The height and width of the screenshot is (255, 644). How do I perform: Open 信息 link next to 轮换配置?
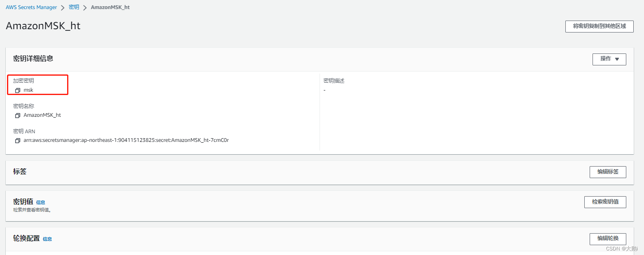[x=47, y=239]
